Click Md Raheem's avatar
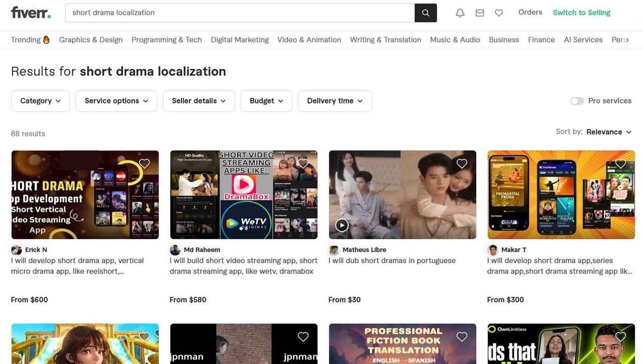Image resolution: width=643 pixels, height=364 pixels. [x=175, y=250]
